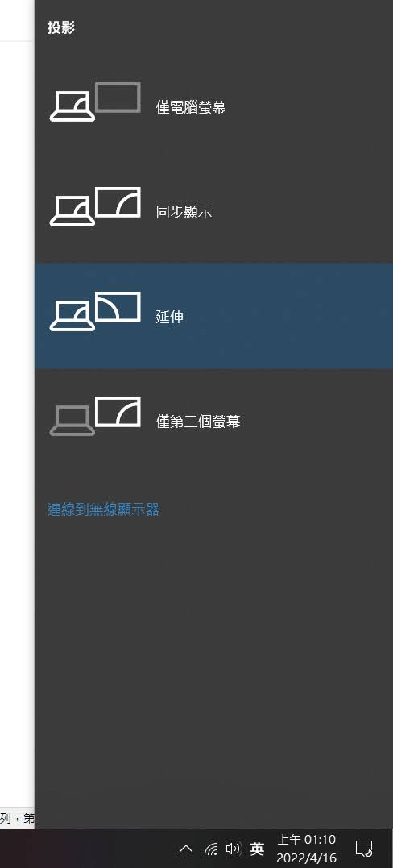393x868 pixels.
Task: Click the empty area below wireless display link
Action: coord(213,664)
